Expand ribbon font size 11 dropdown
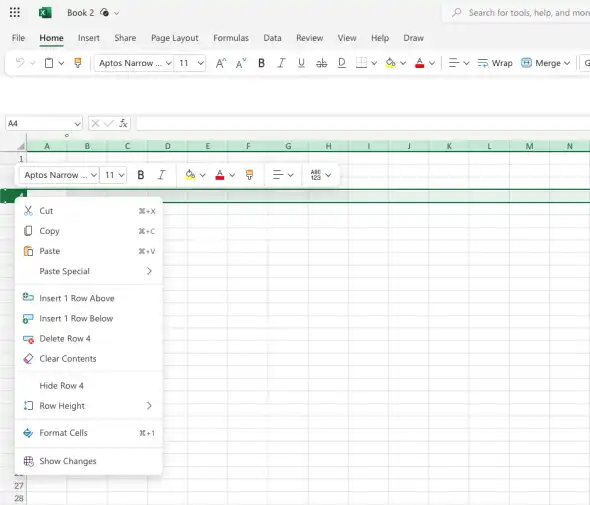Screen dimensions: 590x505 pos(201,63)
